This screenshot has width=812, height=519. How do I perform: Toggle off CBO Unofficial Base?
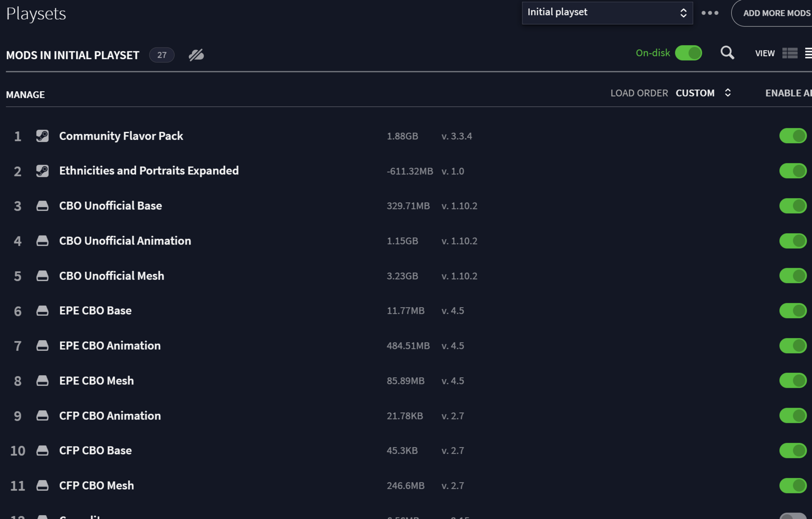(x=793, y=206)
